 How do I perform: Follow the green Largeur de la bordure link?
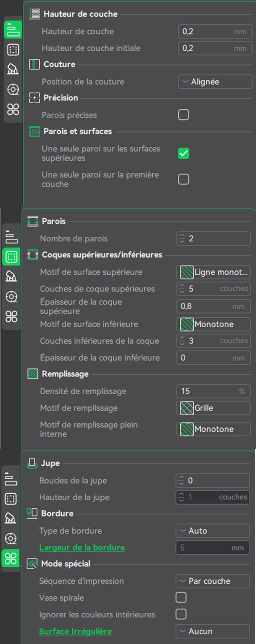click(x=82, y=548)
